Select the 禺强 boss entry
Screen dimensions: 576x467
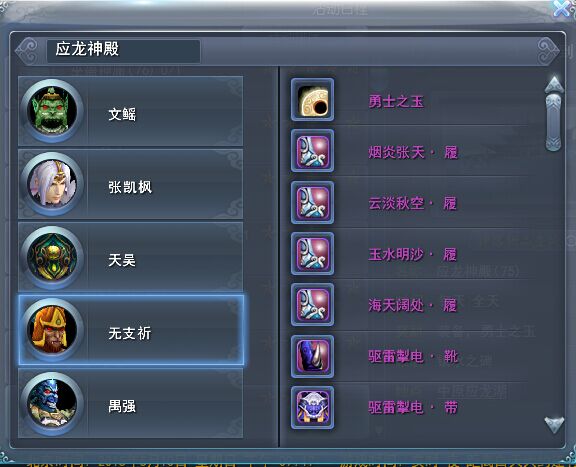tap(131, 403)
